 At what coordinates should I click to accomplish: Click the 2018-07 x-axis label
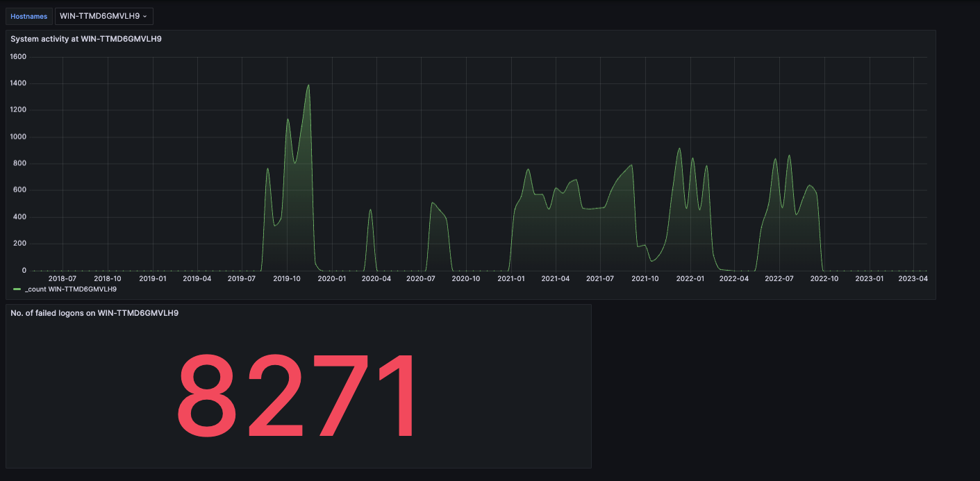pos(63,279)
